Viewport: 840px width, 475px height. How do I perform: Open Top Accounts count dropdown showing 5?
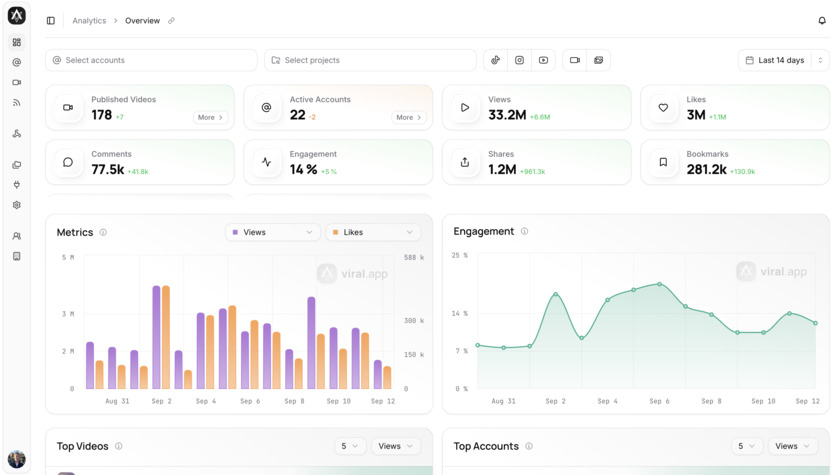point(747,446)
